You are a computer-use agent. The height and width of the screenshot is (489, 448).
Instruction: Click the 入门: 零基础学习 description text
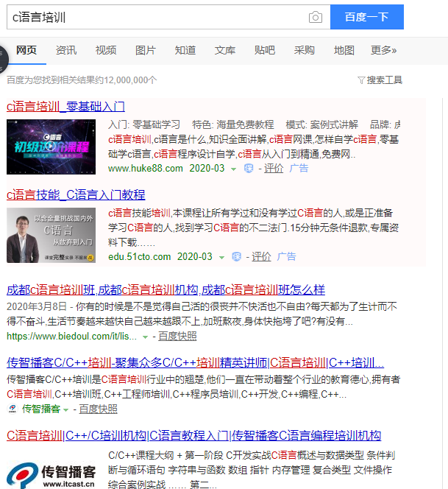tap(144, 124)
